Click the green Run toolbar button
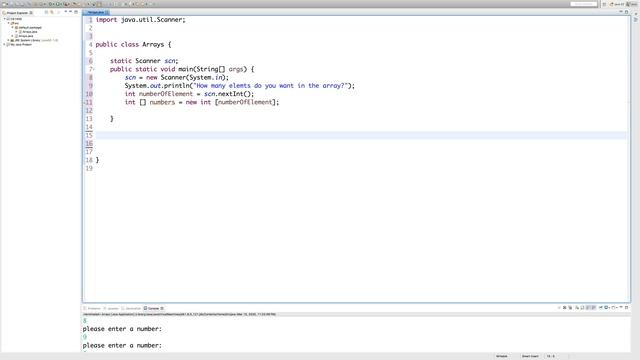The image size is (640, 360). click(x=57, y=4)
